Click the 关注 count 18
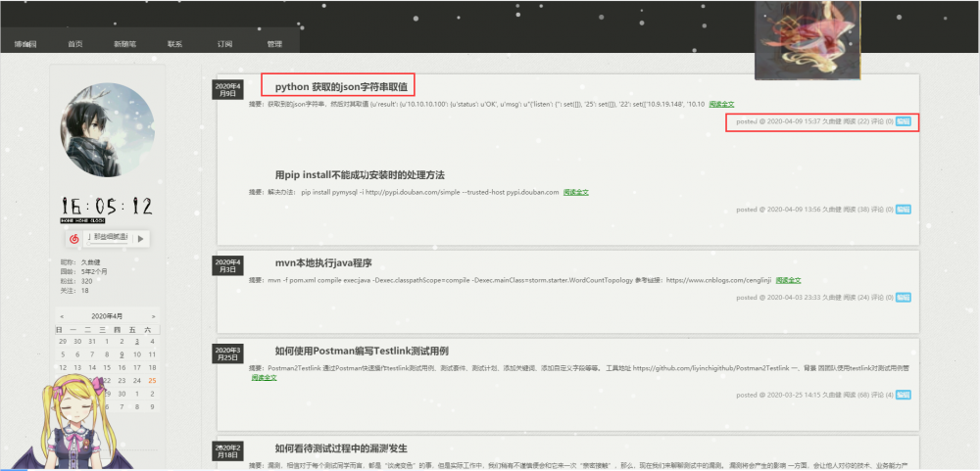 click(x=85, y=291)
